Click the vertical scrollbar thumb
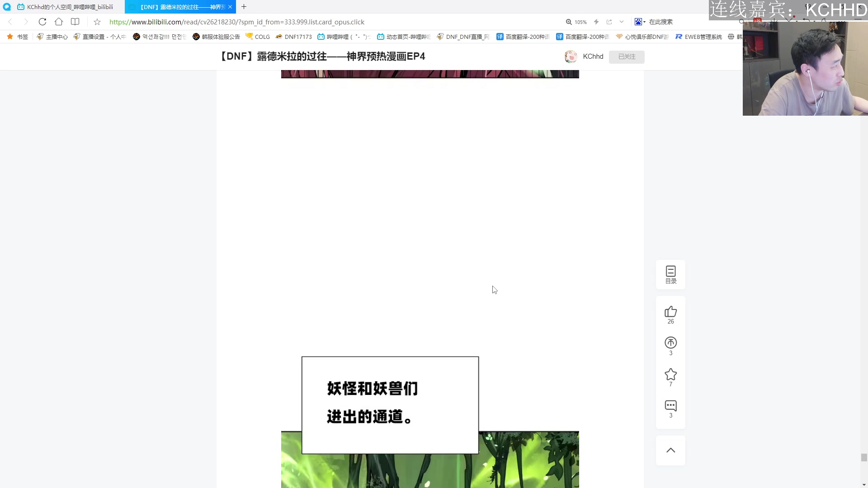868x488 pixels. [864, 457]
